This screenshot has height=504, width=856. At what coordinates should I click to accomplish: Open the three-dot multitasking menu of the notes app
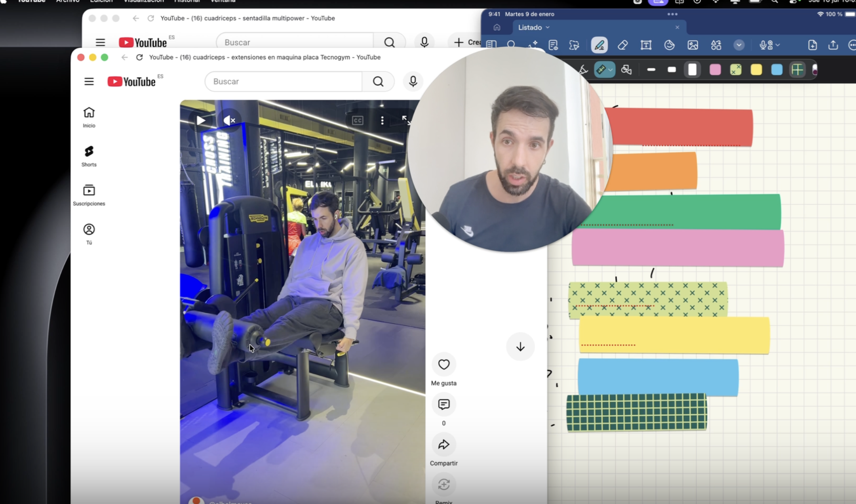(x=673, y=14)
